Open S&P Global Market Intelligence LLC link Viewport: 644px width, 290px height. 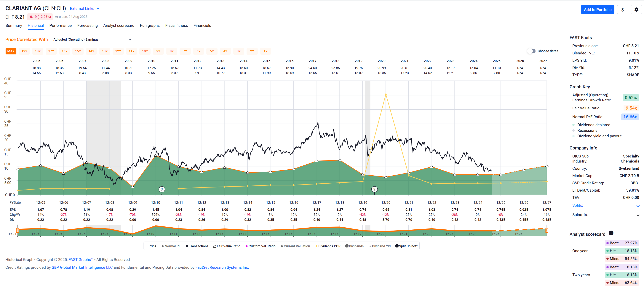(x=82, y=267)
